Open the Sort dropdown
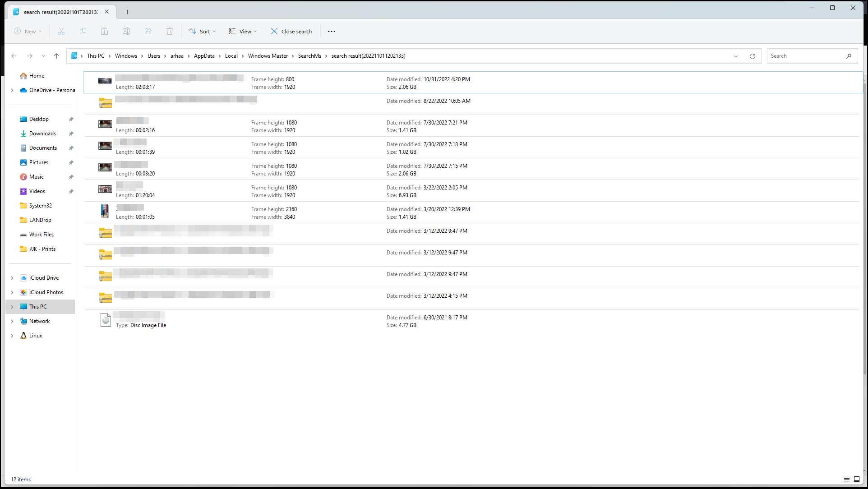868x489 pixels. click(202, 31)
